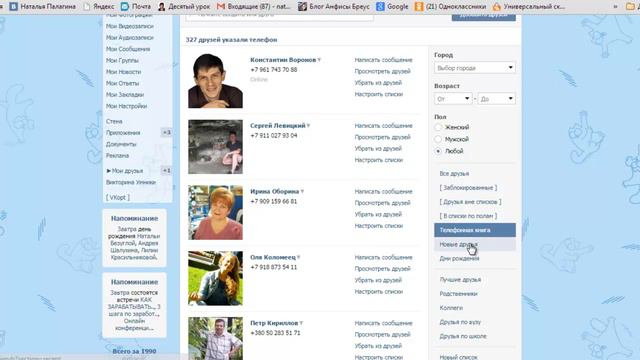The height and width of the screenshot is (360, 640).
Task: Select the Лучшие друзья list
Action: pyautogui.click(x=460, y=280)
